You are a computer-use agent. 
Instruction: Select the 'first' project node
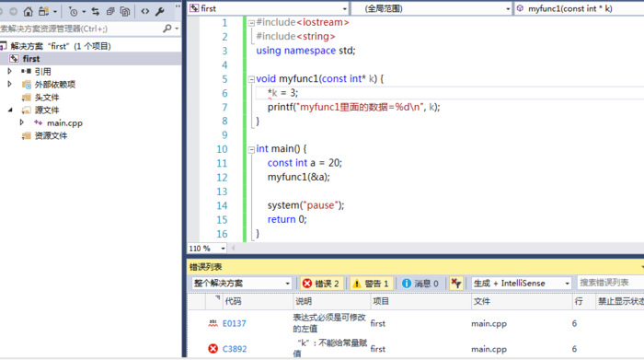tap(31, 59)
